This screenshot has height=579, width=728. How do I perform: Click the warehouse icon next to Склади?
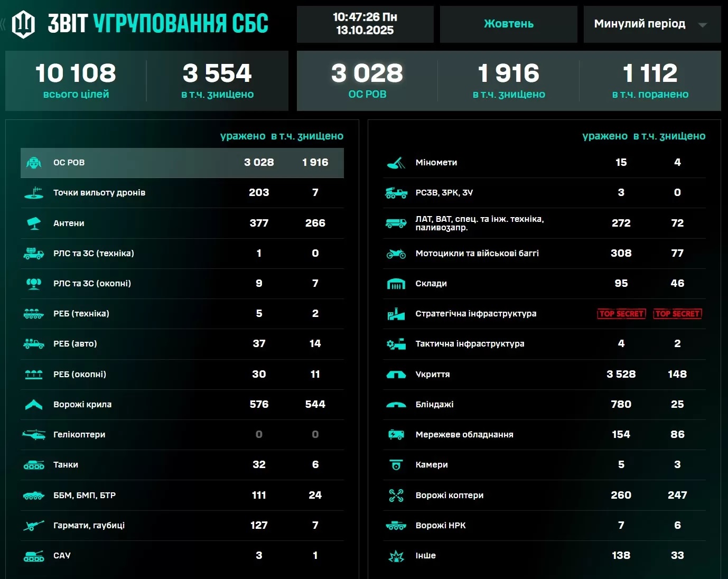(396, 284)
